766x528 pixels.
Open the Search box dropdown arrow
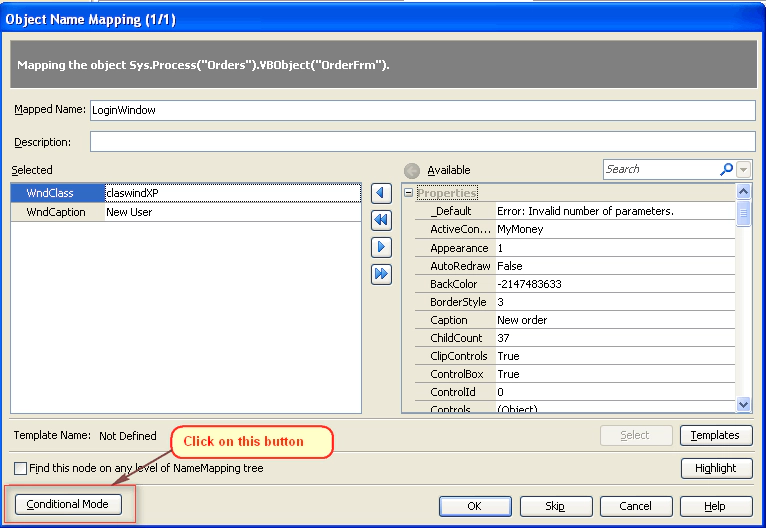(x=743, y=170)
